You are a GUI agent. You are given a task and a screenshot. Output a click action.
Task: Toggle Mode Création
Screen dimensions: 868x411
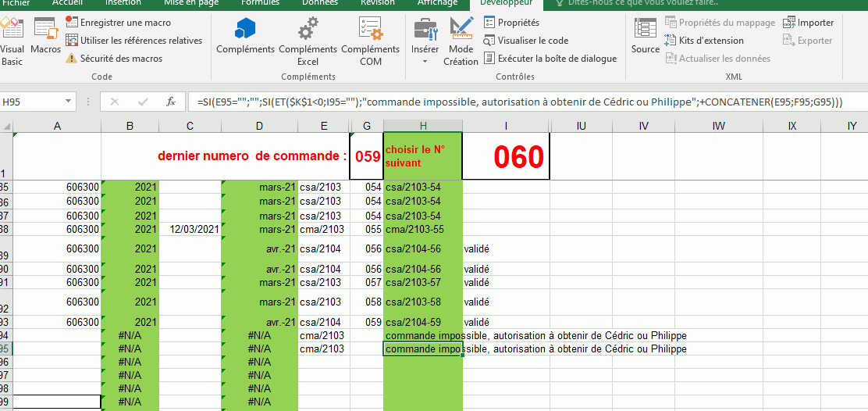(x=461, y=42)
